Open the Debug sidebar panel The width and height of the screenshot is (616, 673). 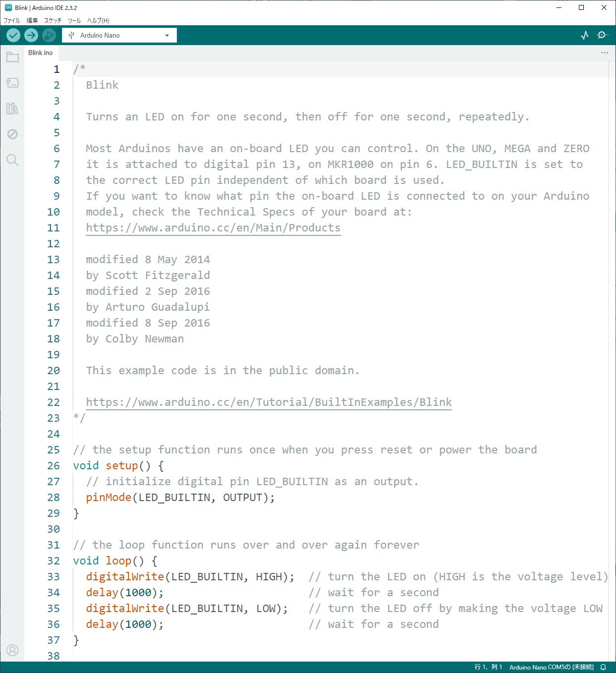coord(12,134)
